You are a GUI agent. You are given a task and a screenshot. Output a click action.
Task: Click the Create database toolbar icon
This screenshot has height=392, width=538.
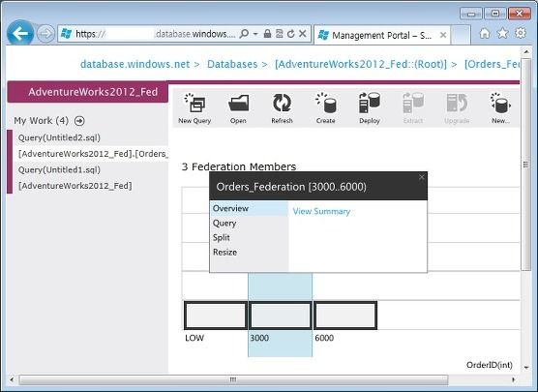(325, 108)
